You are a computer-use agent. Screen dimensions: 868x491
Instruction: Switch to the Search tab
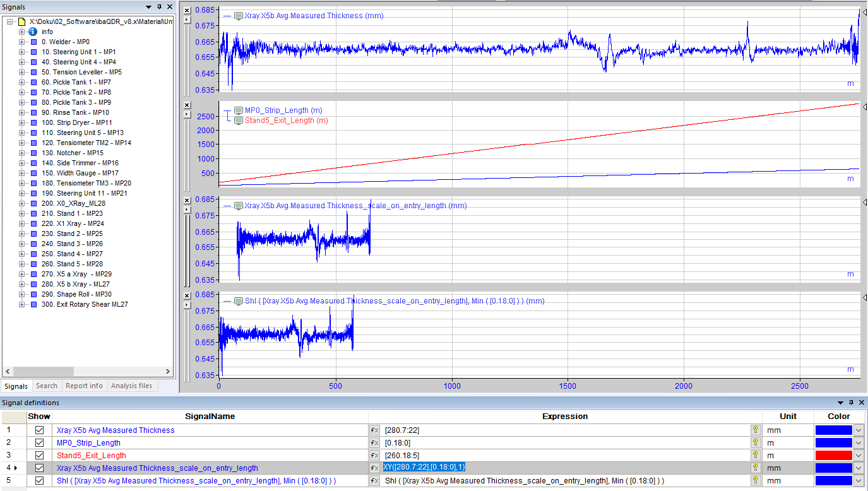tap(47, 386)
